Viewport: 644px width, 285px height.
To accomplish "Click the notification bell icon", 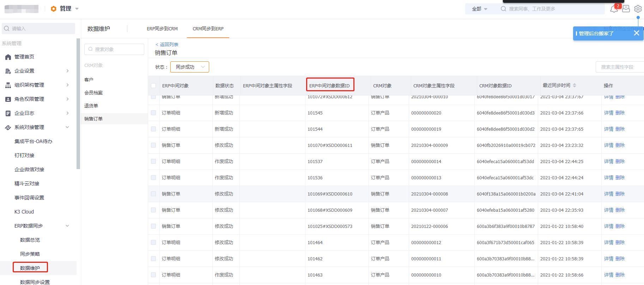I will 614,9.
